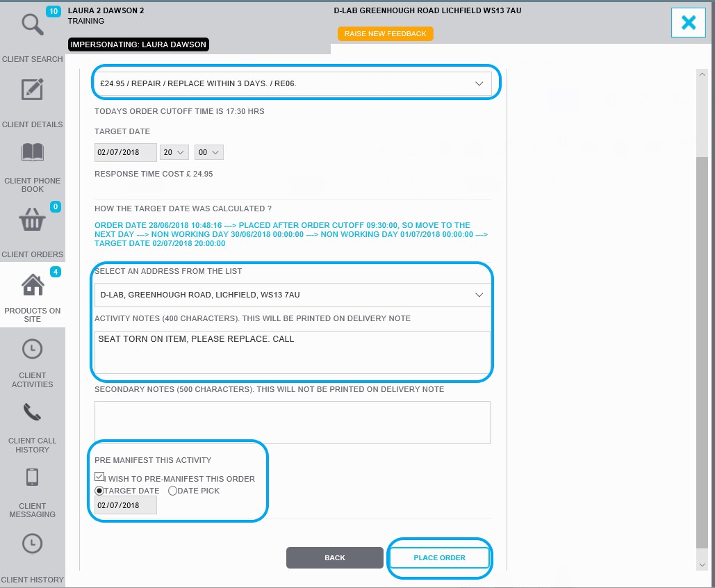Open Client Search magnifier icon
This screenshot has width=715, height=588.
click(x=33, y=24)
